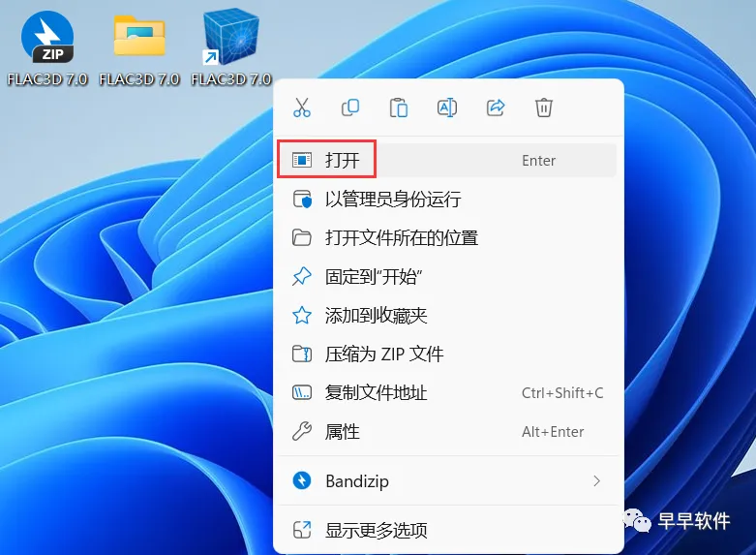Open the Bandizip menu entry
The image size is (756, 555).
tap(448, 480)
